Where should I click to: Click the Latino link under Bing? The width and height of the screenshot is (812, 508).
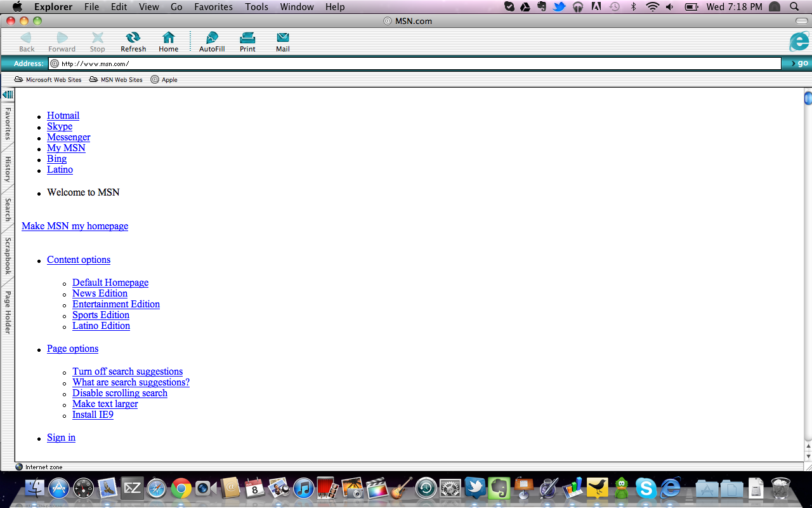point(60,170)
